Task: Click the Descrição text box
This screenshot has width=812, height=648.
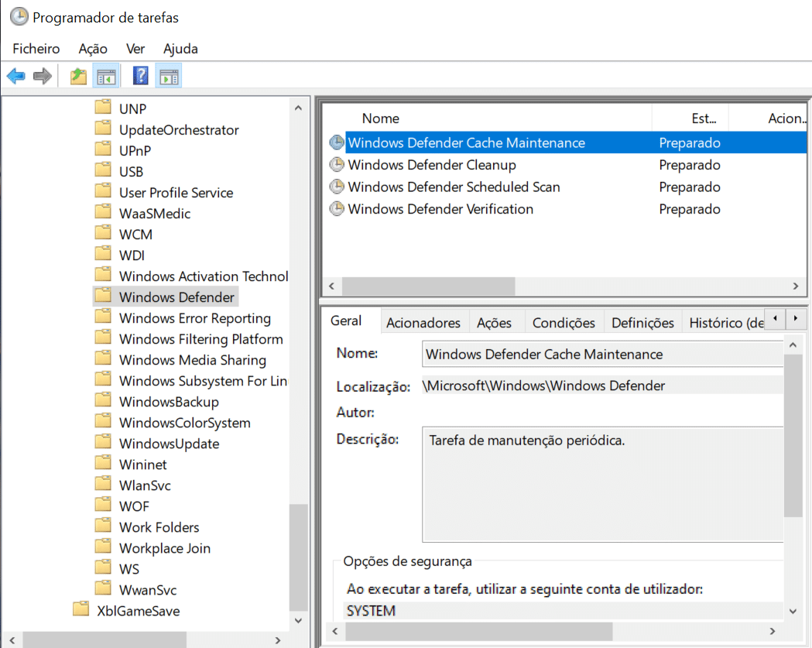Action: pyautogui.click(x=602, y=485)
